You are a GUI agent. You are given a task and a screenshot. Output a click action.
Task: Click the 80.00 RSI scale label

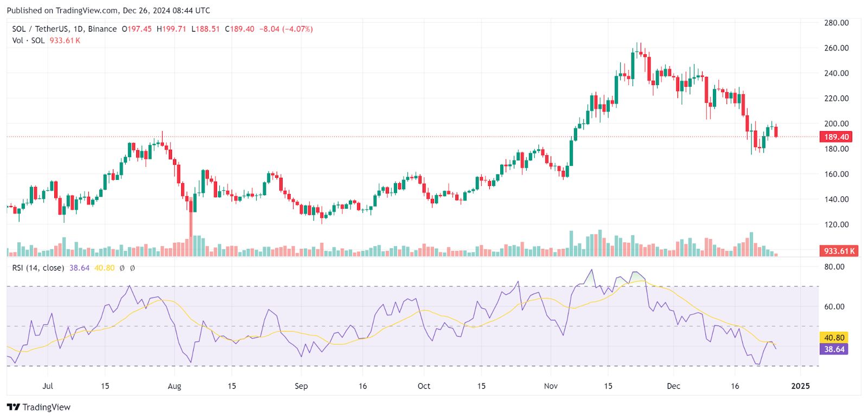tap(834, 267)
